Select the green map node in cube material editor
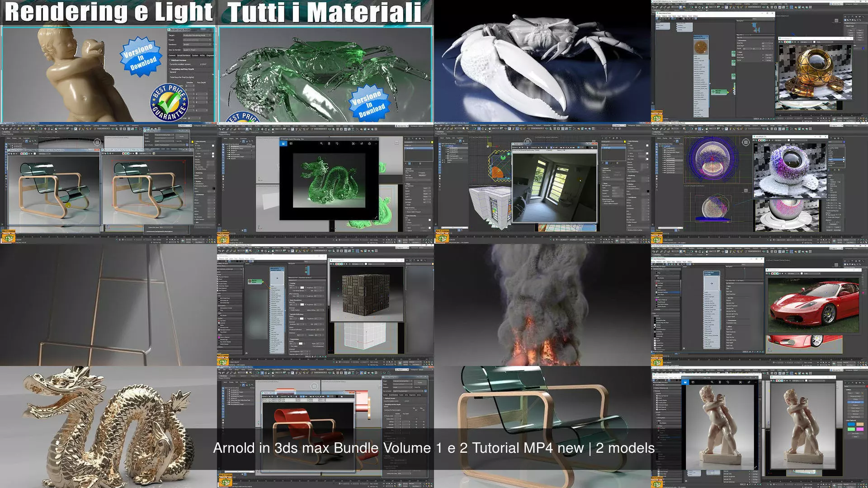Image resolution: width=868 pixels, height=488 pixels. point(255,282)
